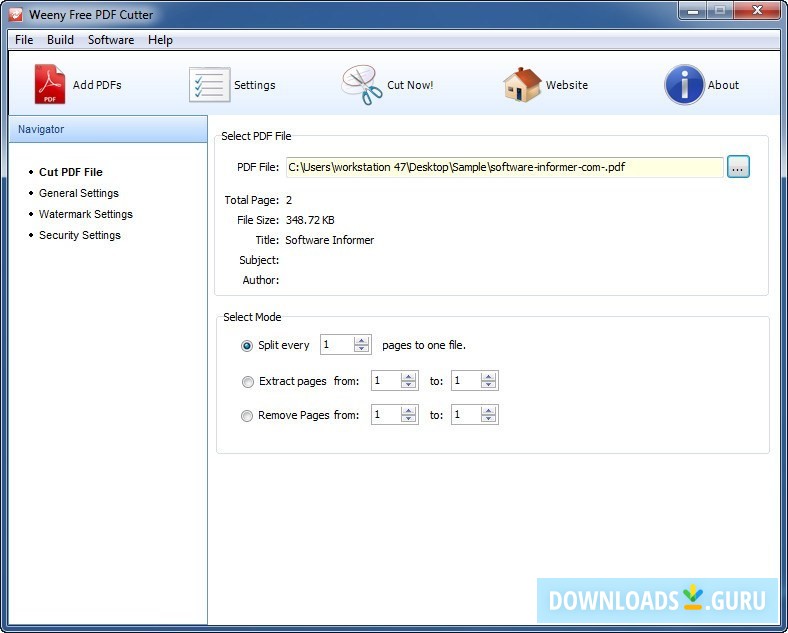Increase the Remove Pages to value
788x633 pixels.
pos(488,410)
